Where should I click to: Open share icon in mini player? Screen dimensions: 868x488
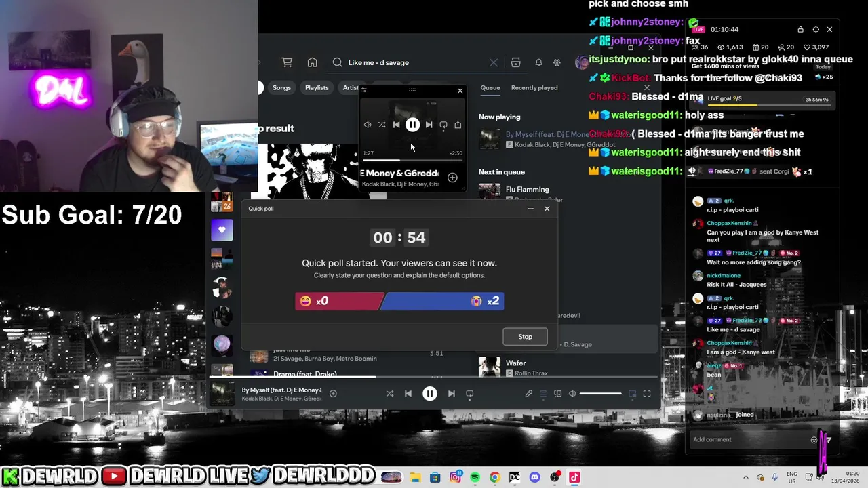coord(458,125)
